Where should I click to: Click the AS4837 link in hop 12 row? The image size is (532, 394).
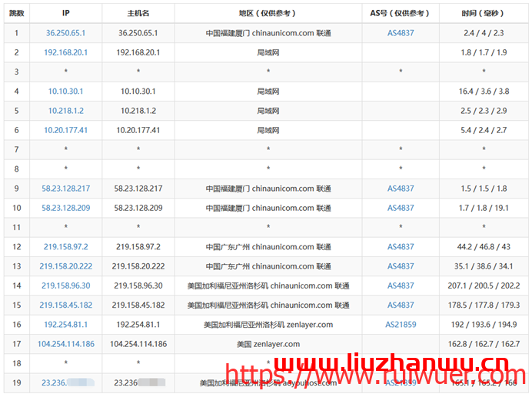click(x=401, y=247)
